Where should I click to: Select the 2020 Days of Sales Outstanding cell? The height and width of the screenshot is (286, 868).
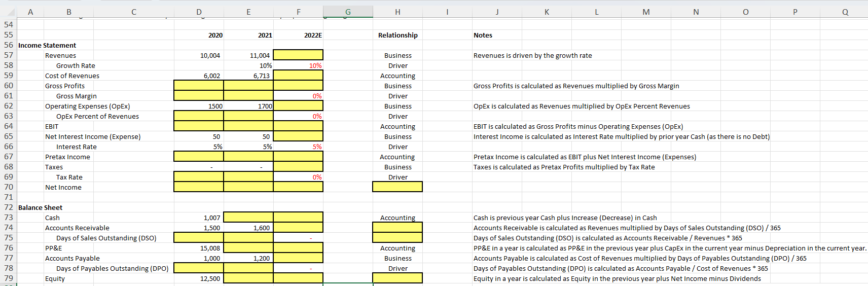tap(199, 238)
